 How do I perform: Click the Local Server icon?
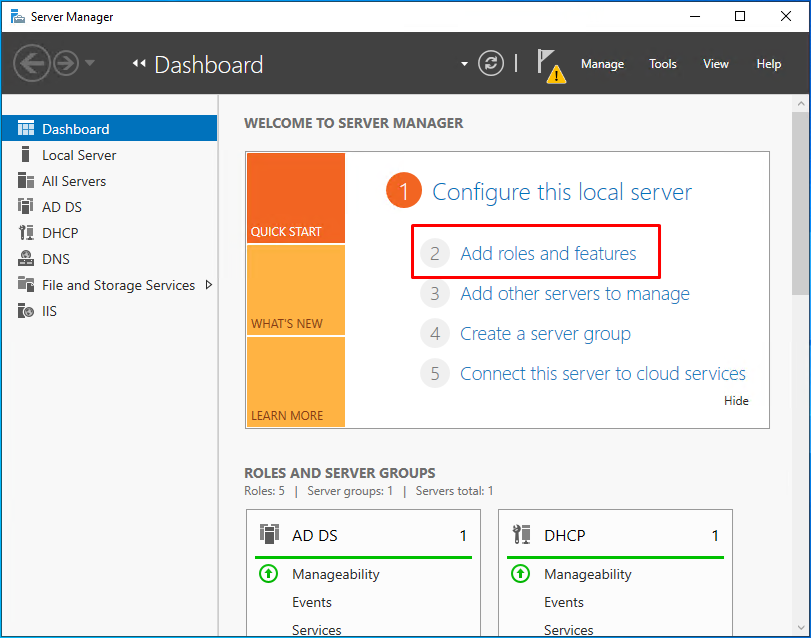click(25, 154)
